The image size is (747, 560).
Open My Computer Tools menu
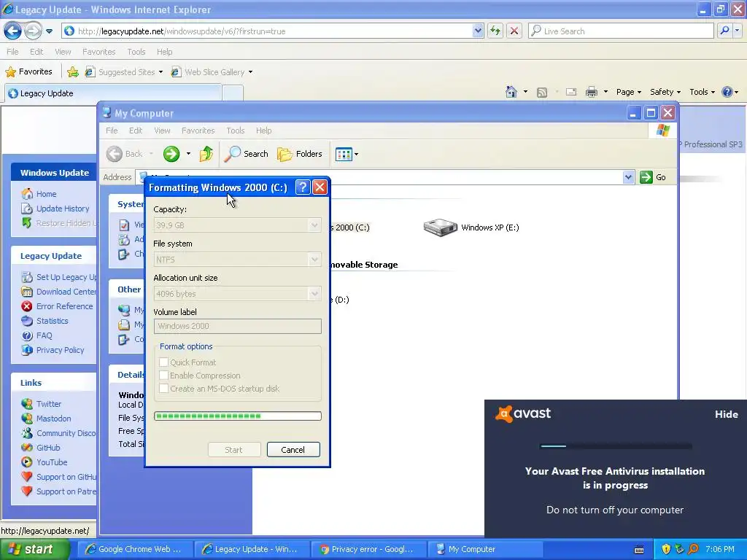236,131
